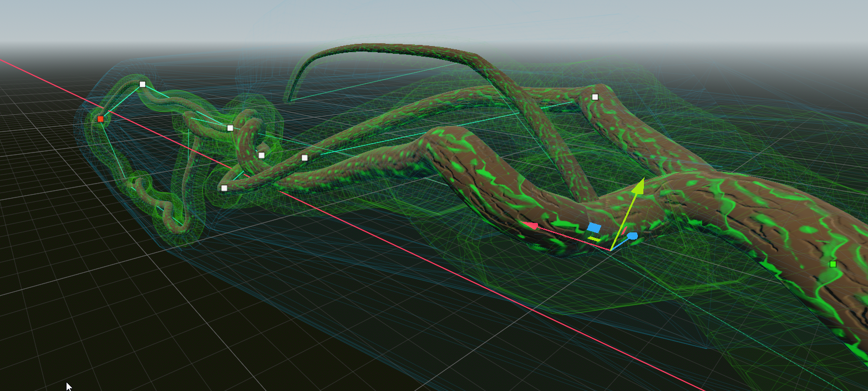
Task: Select the white control point on far-right branch
Action: [x=595, y=97]
